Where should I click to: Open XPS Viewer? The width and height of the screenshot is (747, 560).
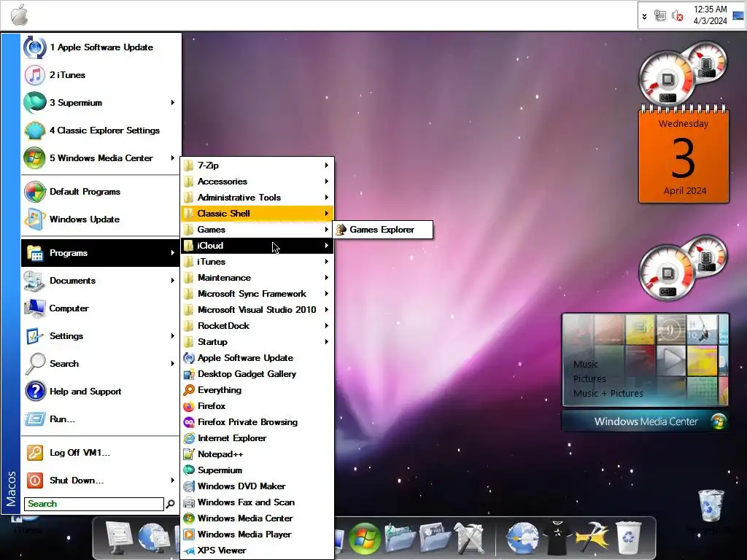pos(258,551)
